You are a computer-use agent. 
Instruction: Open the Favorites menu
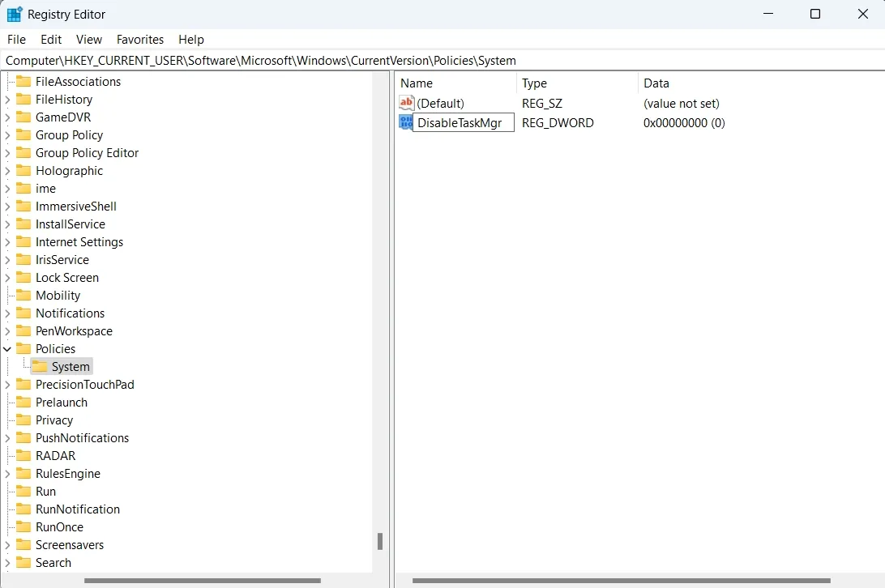[x=140, y=40]
